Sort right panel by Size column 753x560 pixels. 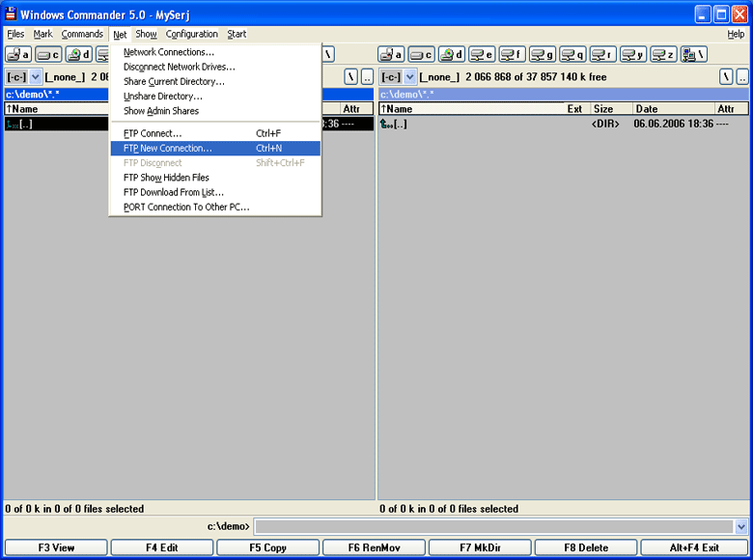[x=611, y=109]
